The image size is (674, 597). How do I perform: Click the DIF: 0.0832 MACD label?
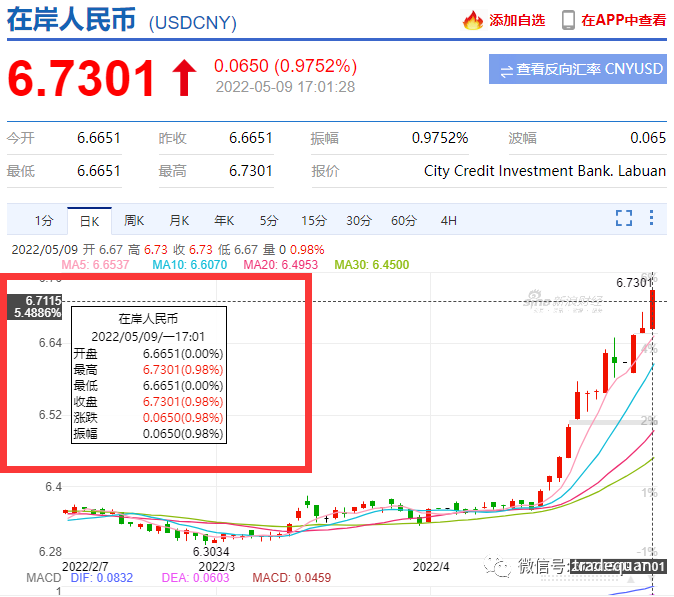pos(102,578)
